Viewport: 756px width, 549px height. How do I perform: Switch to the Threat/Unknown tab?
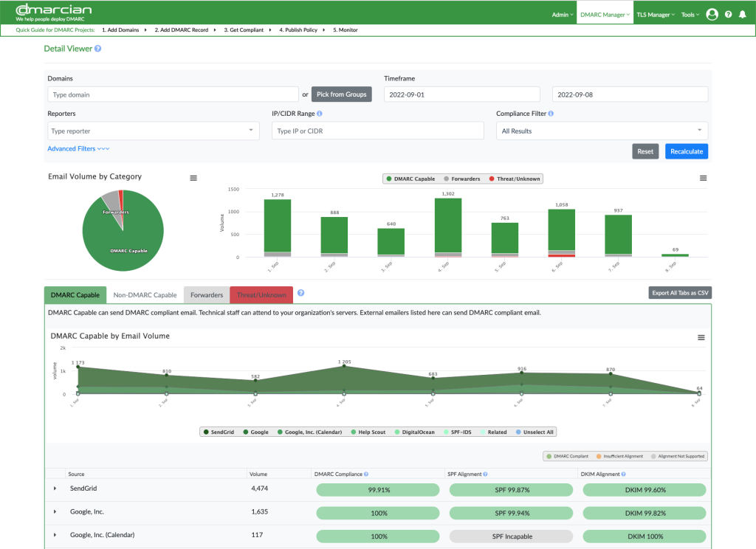pos(261,295)
